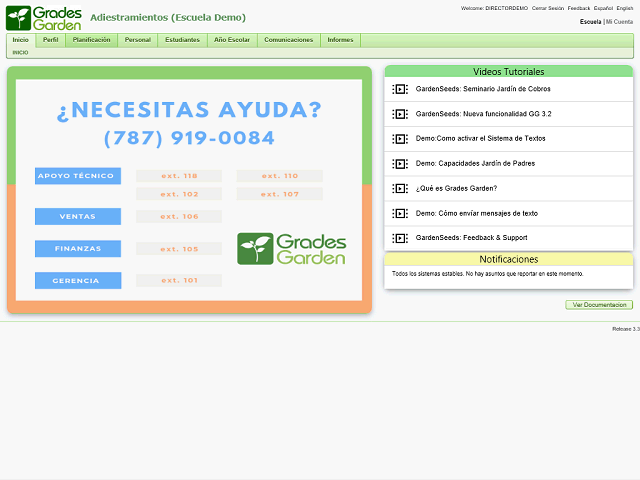Image resolution: width=640 pixels, height=480 pixels.
Task: Click the Adiestramientos (Escuela Demo) title
Action: coord(168,18)
